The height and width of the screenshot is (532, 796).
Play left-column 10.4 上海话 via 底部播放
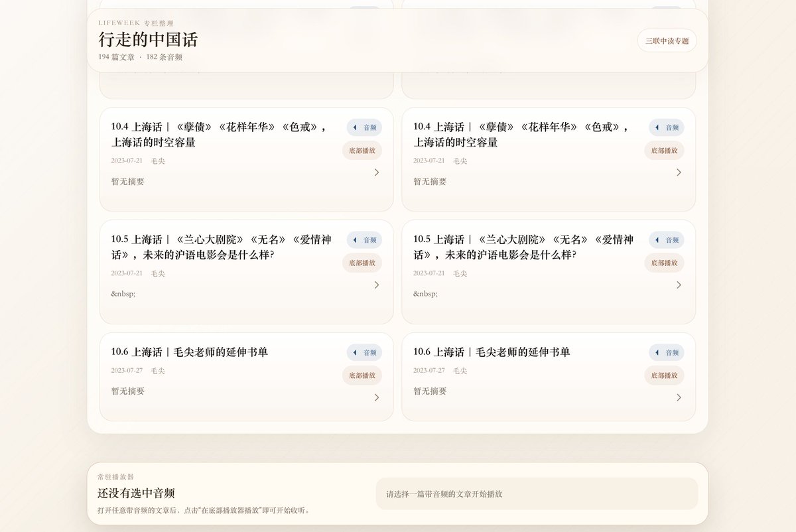[362, 151]
